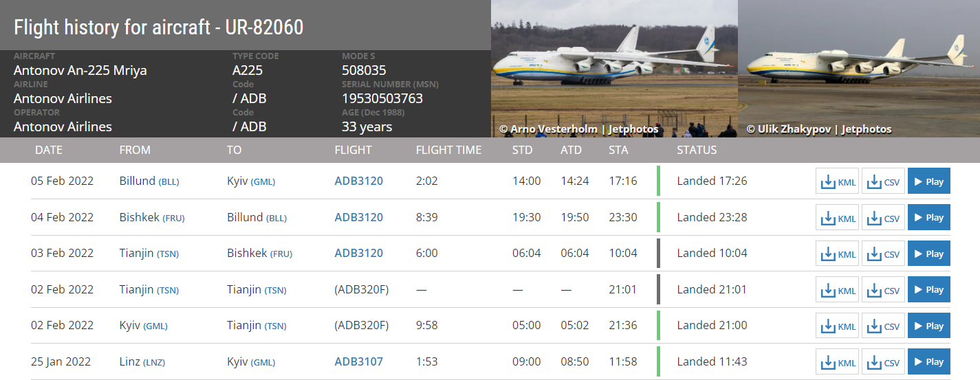
Task: Download CSV for Tianjin to Tianjin flight
Action: 883,290
